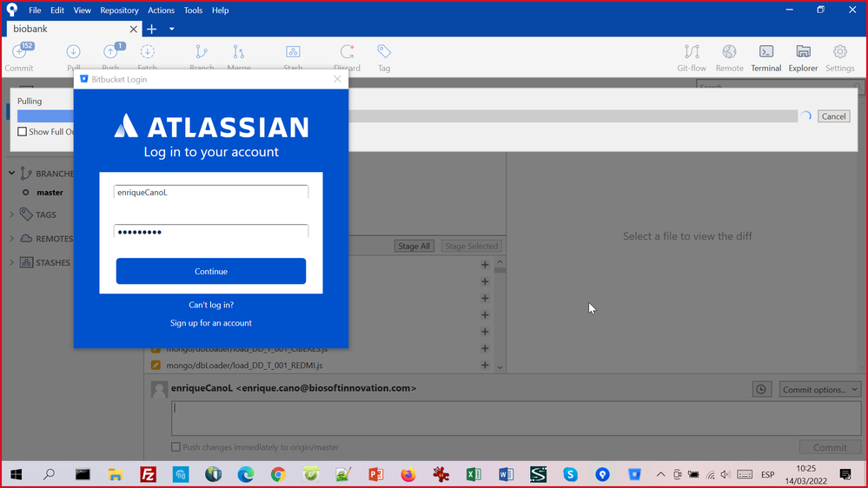The width and height of the screenshot is (868, 488).
Task: Open the Tools menu
Action: pos(193,10)
